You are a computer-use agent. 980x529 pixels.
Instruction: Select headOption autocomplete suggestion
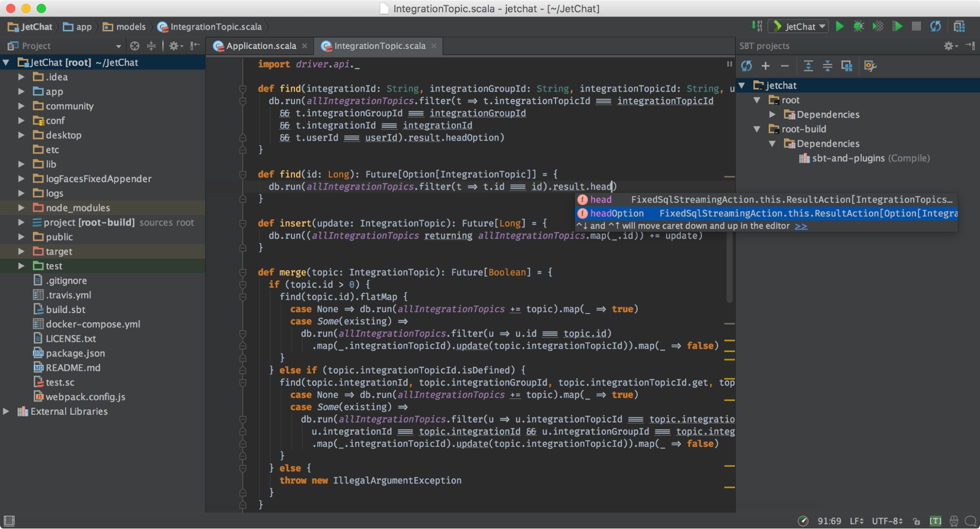[x=616, y=213]
